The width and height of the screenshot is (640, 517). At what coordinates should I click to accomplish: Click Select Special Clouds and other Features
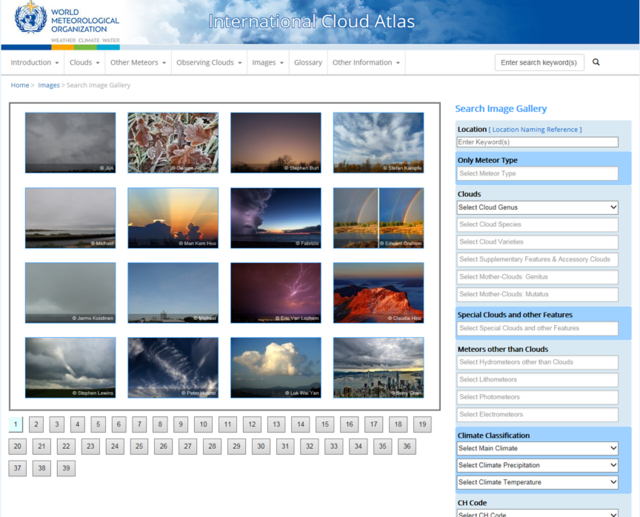click(x=537, y=328)
